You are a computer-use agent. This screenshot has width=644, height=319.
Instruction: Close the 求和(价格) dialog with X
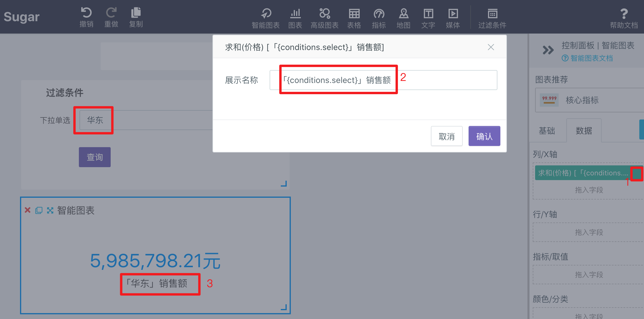coord(491,47)
